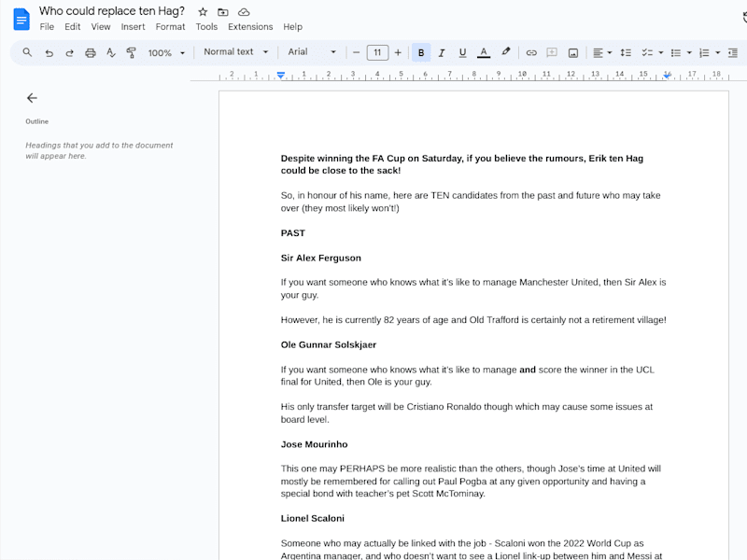Open the Extensions menu
Viewport: 747px width, 560px height.
(250, 27)
